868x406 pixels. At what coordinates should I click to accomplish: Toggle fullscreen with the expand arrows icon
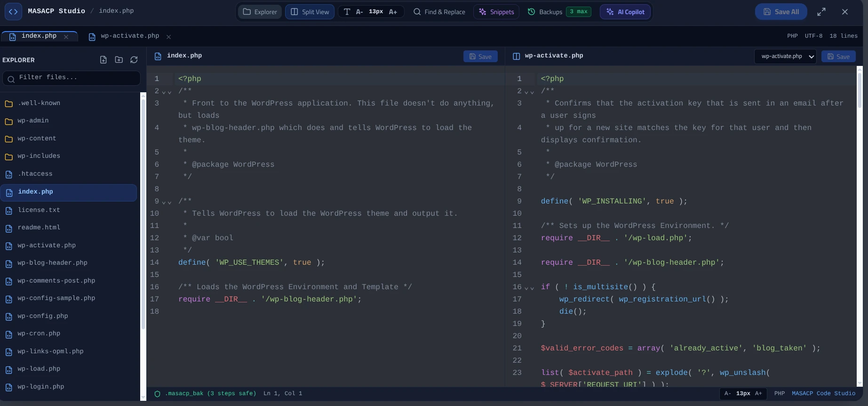pos(821,12)
